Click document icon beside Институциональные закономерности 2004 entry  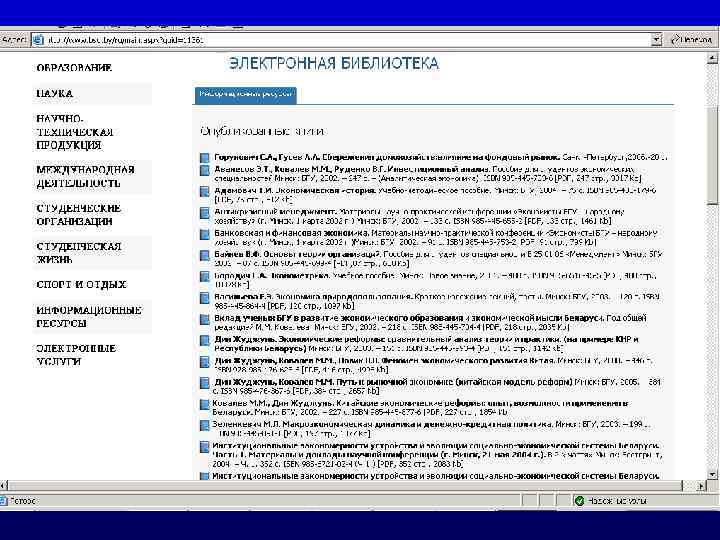tap(205, 446)
